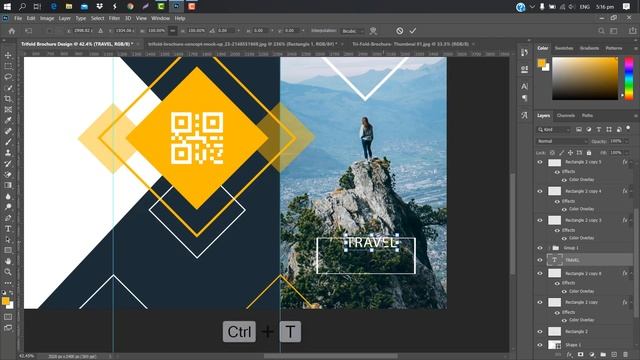The width and height of the screenshot is (640, 360).
Task: Open the Opacity value dropdown arrow
Action: coord(627,141)
